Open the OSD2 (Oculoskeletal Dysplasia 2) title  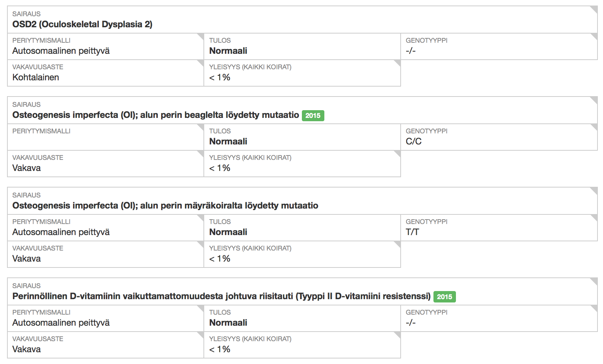(82, 24)
